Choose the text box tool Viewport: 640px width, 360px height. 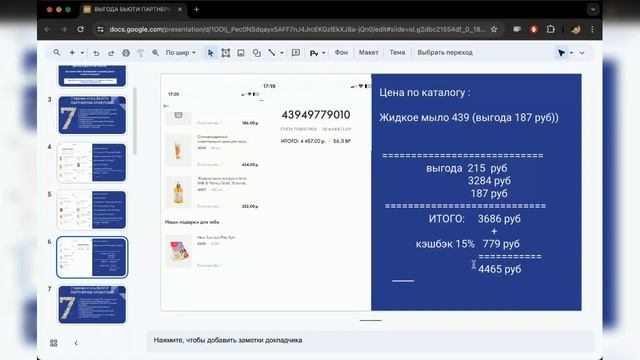[226, 53]
